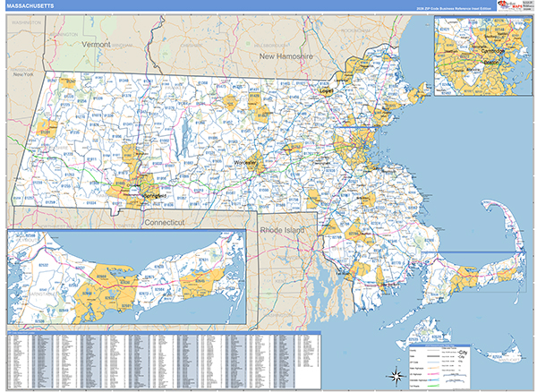
Task: Click the MASSACHUSETTS title in the header
Action: [x=30, y=6]
